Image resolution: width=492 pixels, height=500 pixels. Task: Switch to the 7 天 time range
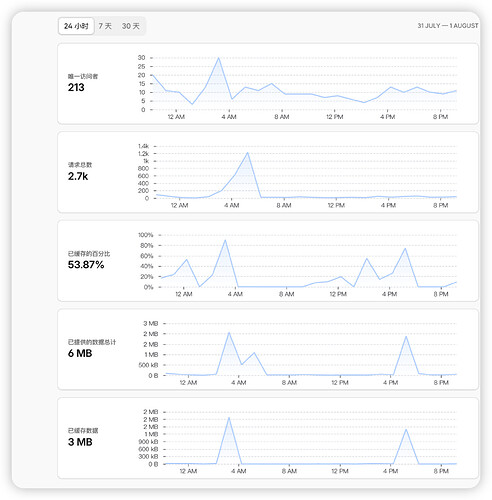click(x=105, y=26)
